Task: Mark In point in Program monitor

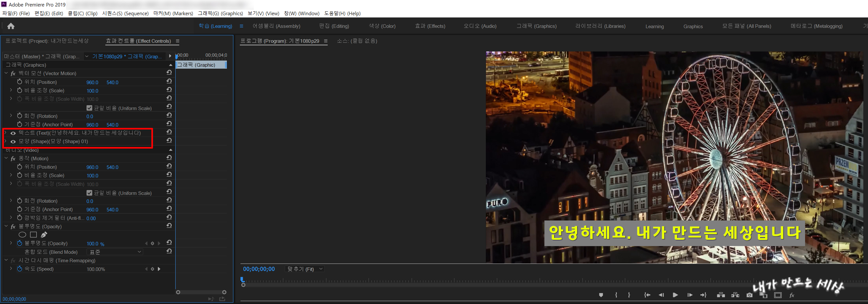Action: coord(616,295)
